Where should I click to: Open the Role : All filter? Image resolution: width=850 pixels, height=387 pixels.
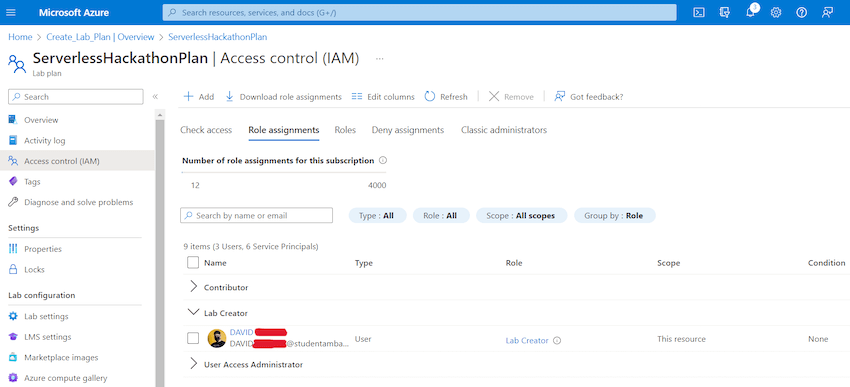(x=441, y=215)
